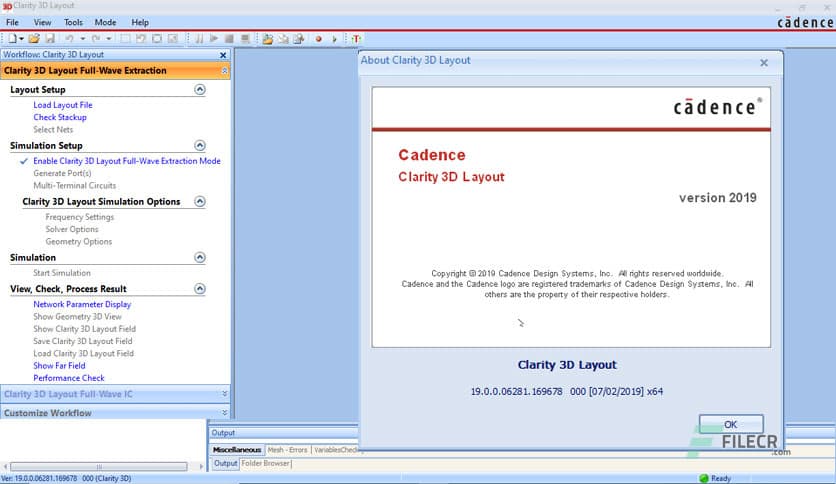Click the Check Stackup link
The image size is (836, 484).
[x=60, y=117]
